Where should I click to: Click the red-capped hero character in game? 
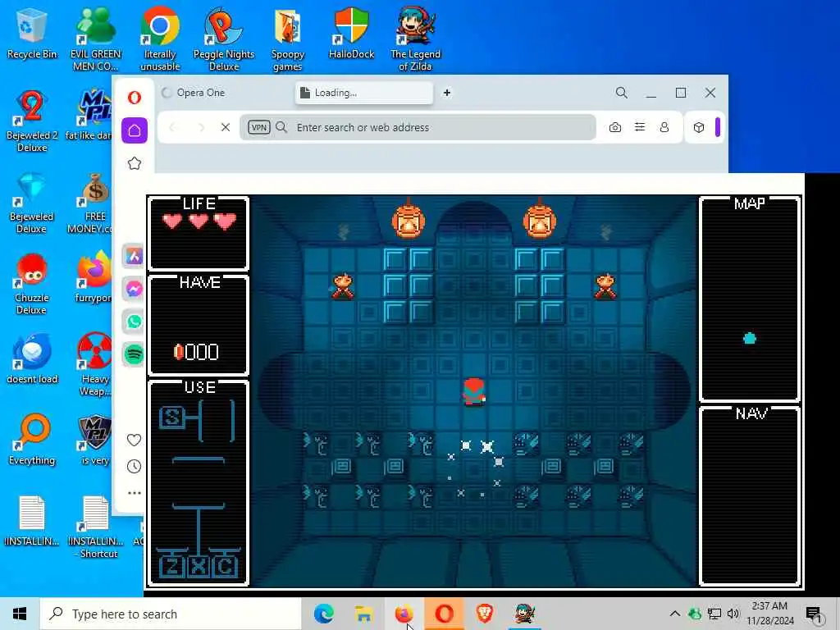[473, 391]
